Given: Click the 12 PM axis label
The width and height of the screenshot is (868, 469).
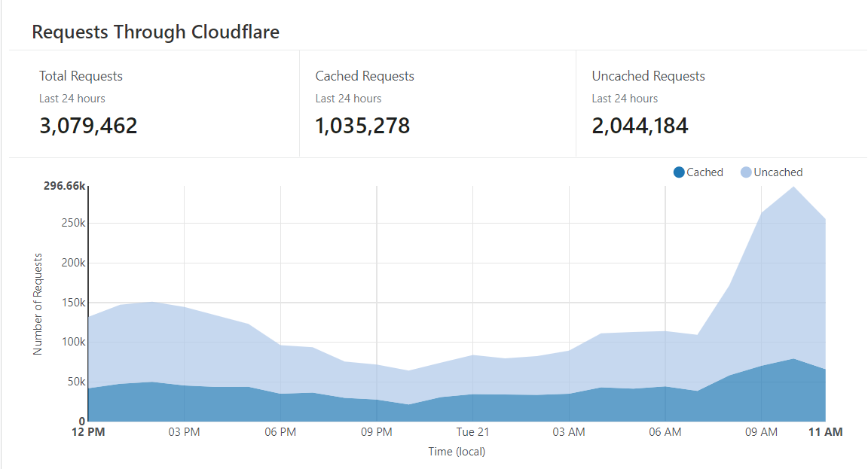Looking at the screenshot, I should [x=88, y=432].
